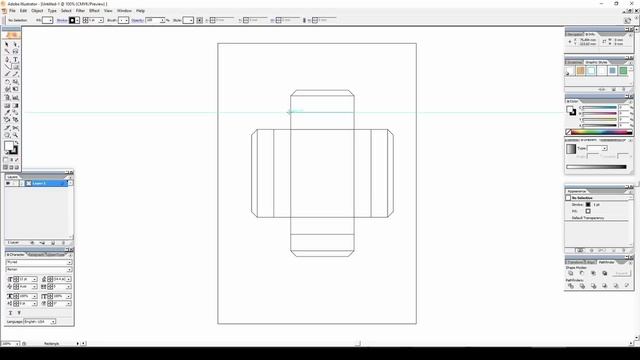Choose the Rectangle tool
Screen dimensions: 640x360
(16, 67)
